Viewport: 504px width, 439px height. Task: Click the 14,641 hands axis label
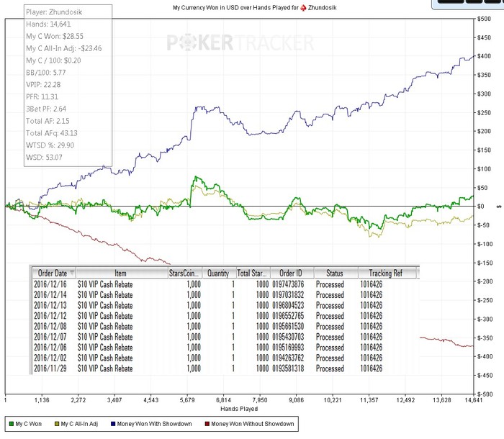[x=474, y=400]
